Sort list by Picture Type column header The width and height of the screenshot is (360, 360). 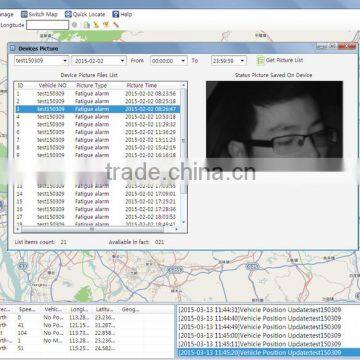(x=92, y=86)
